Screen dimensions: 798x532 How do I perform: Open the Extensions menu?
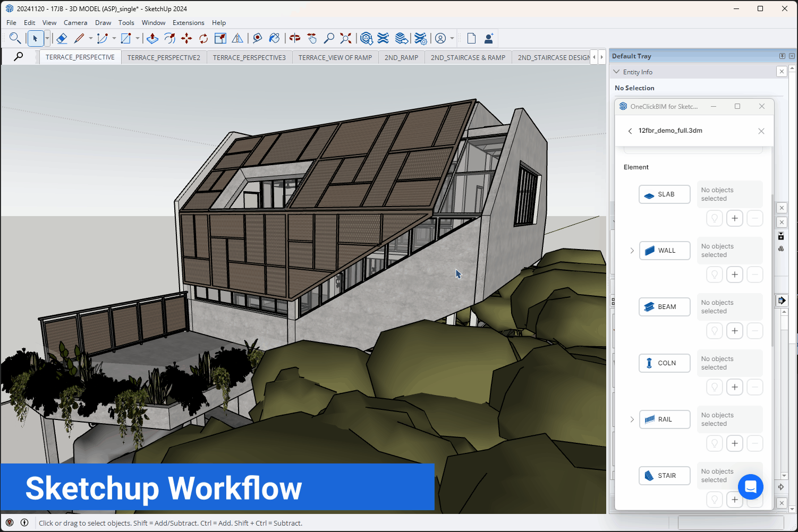188,23
